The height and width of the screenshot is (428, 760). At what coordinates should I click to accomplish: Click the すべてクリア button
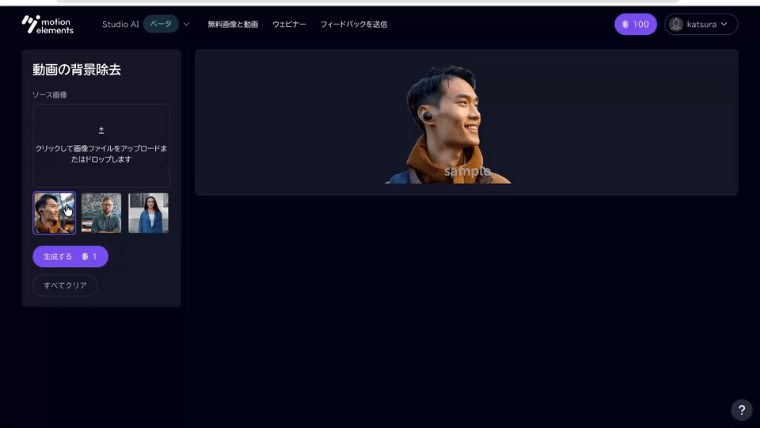click(x=65, y=285)
